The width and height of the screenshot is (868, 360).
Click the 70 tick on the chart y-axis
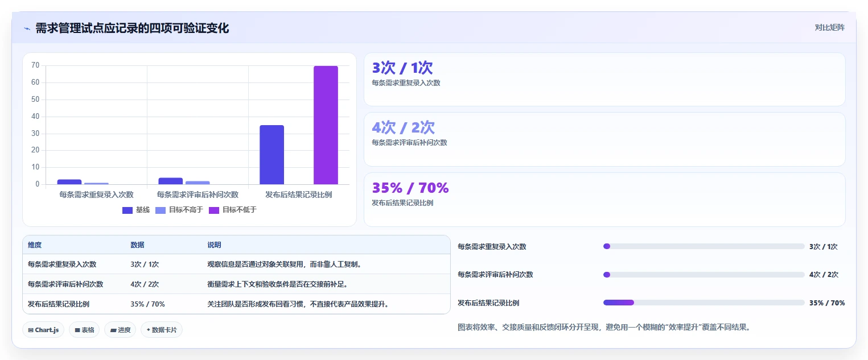pyautogui.click(x=35, y=65)
